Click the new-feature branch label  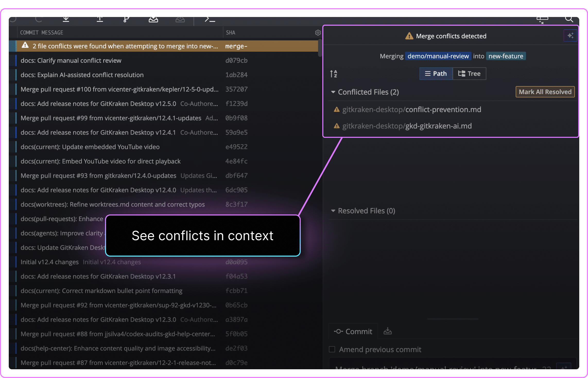coord(506,56)
